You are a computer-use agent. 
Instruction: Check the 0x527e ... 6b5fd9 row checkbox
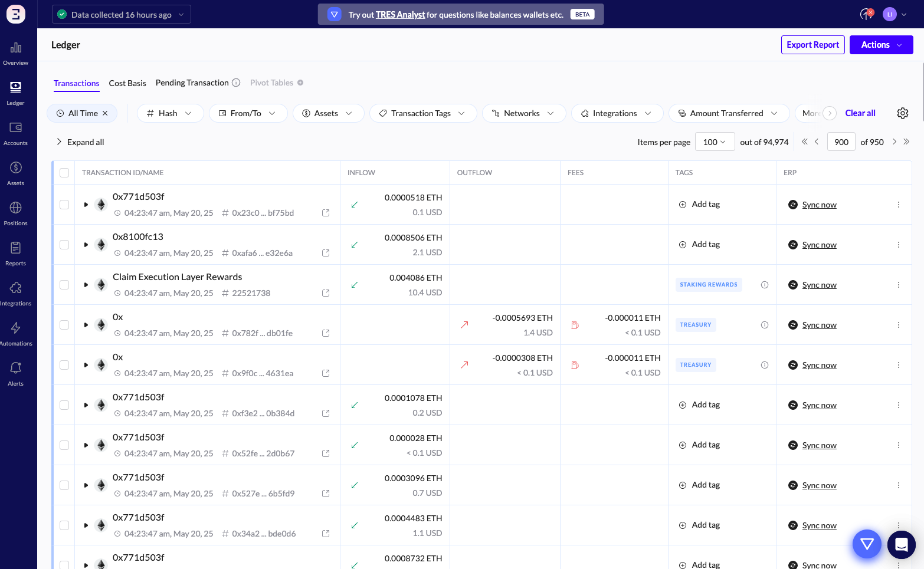pos(64,485)
